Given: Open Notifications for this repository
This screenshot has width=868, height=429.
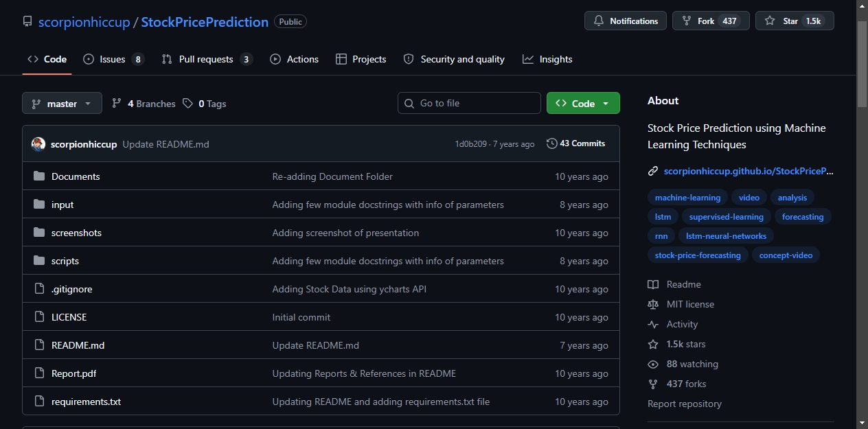Looking at the screenshot, I should pyautogui.click(x=626, y=21).
